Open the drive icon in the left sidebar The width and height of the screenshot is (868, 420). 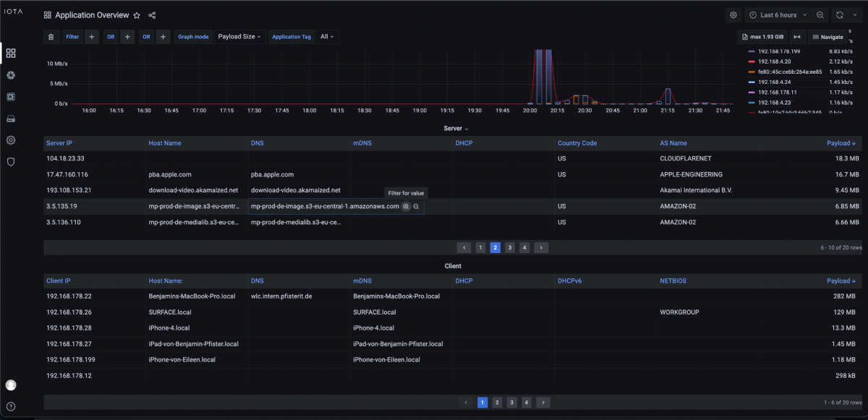click(x=11, y=119)
